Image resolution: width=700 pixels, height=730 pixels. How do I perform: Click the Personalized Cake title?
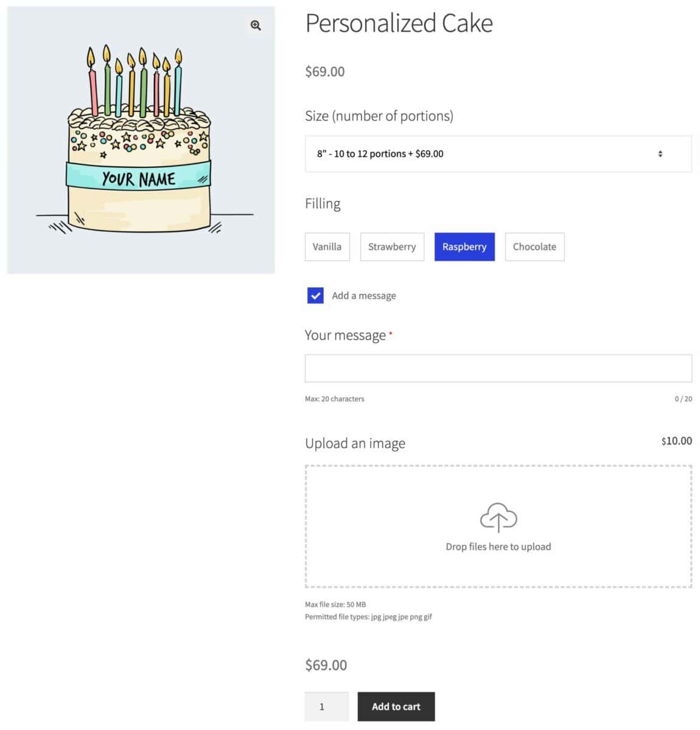(x=399, y=23)
